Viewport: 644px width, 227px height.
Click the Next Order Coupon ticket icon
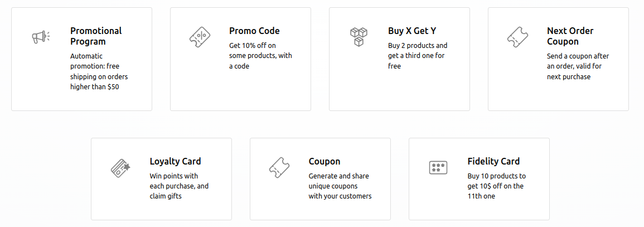coord(517,37)
